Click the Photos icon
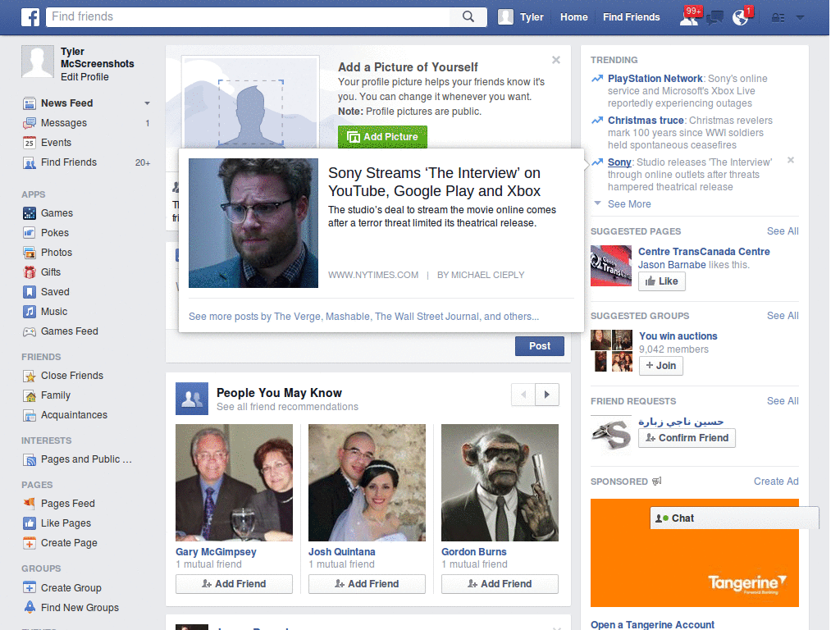The width and height of the screenshot is (840, 630). (29, 253)
